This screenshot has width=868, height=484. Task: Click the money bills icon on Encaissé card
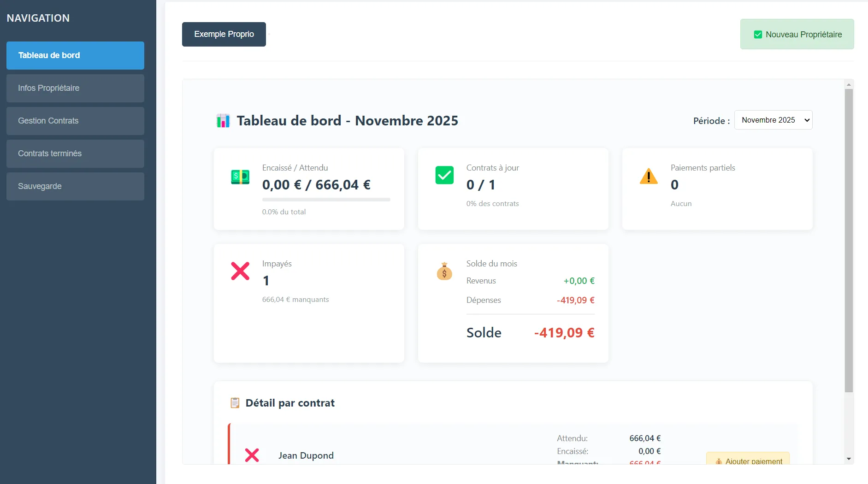[x=240, y=177]
